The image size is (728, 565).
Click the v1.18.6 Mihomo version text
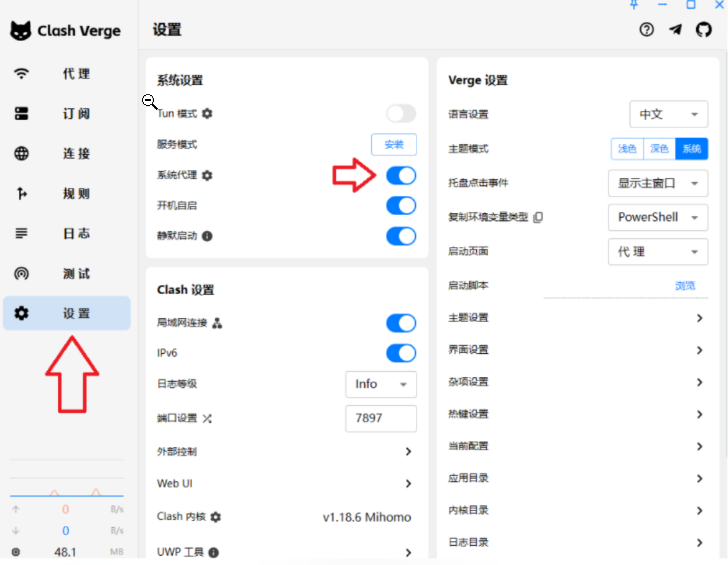tap(367, 517)
